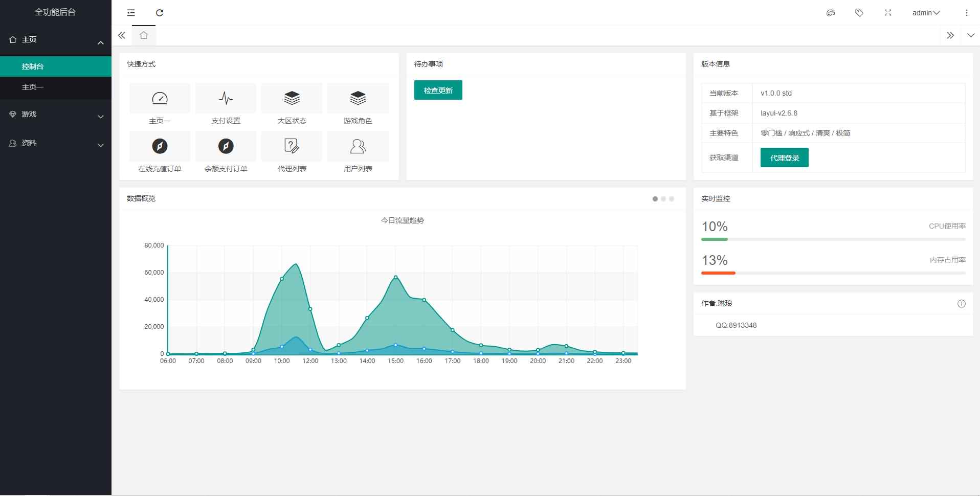The width and height of the screenshot is (980, 496).
Task: Click the 代理登录 button
Action: click(784, 158)
